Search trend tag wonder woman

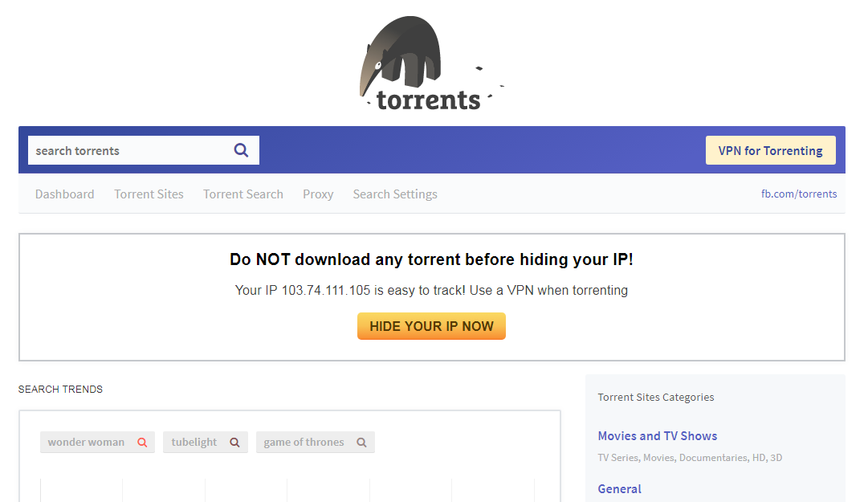pos(97,443)
